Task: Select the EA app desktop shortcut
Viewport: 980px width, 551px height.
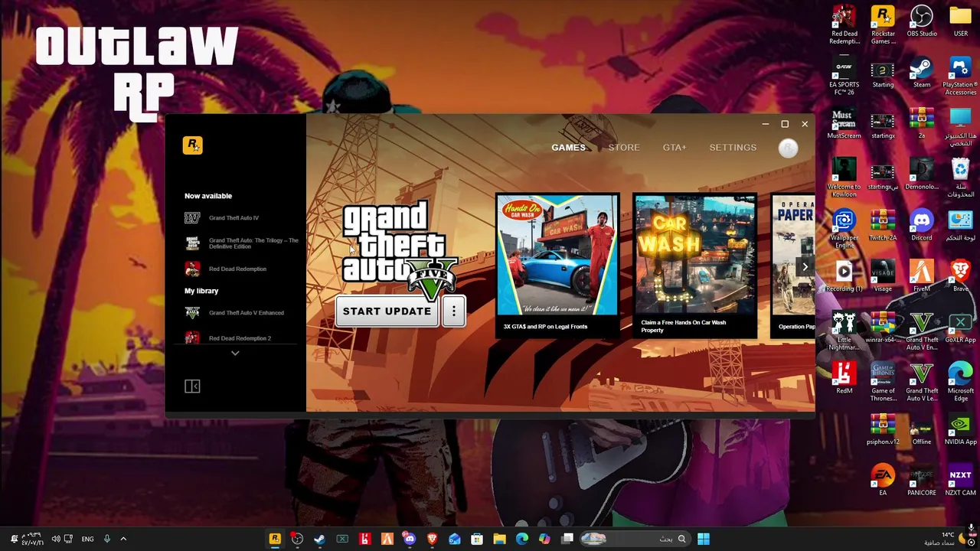Action: point(883,481)
